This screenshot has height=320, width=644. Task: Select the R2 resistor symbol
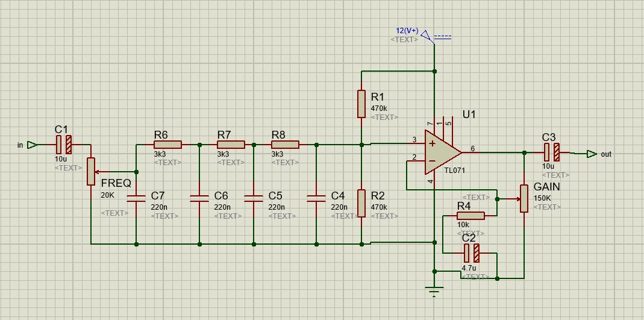pos(361,202)
